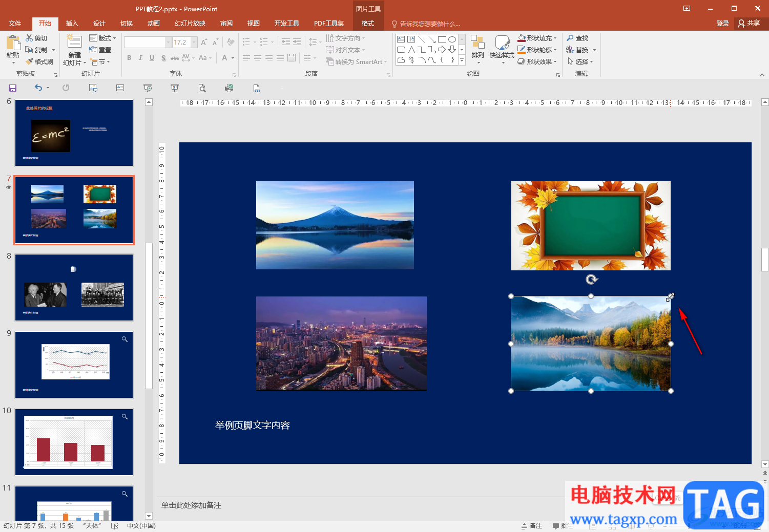
Task: Choose the right arrow shape in the gallery
Action: pyautogui.click(x=442, y=50)
